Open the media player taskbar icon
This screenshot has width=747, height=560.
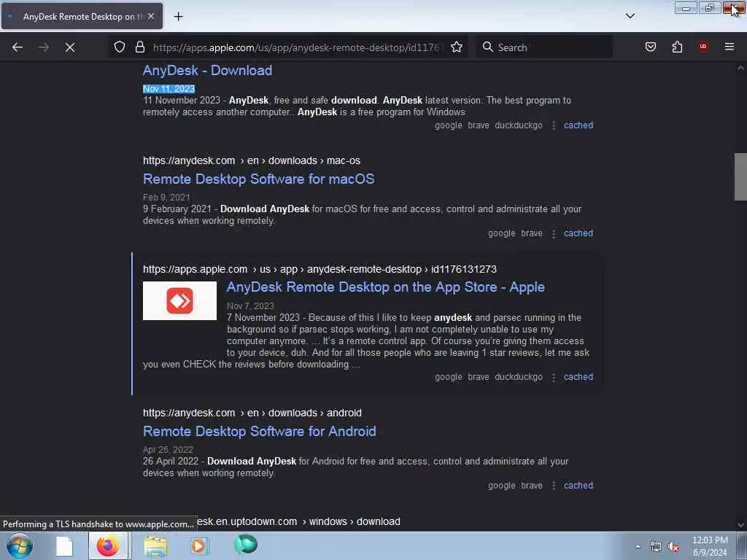click(x=200, y=546)
